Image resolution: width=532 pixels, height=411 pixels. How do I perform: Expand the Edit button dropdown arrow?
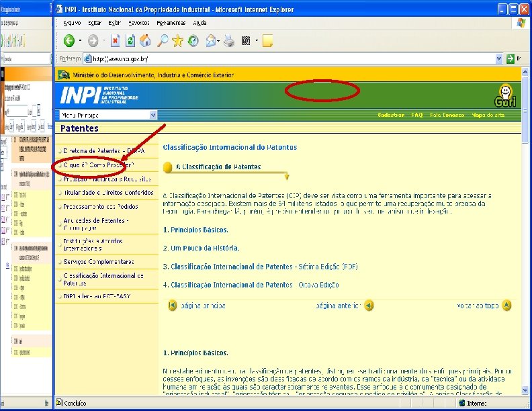257,41
